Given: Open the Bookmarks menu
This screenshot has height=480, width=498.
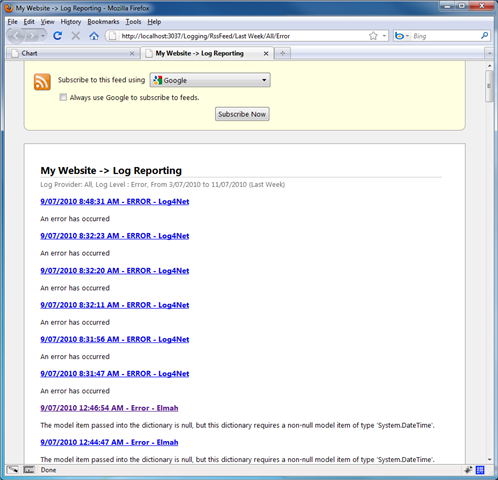Looking at the screenshot, I should tap(103, 22).
